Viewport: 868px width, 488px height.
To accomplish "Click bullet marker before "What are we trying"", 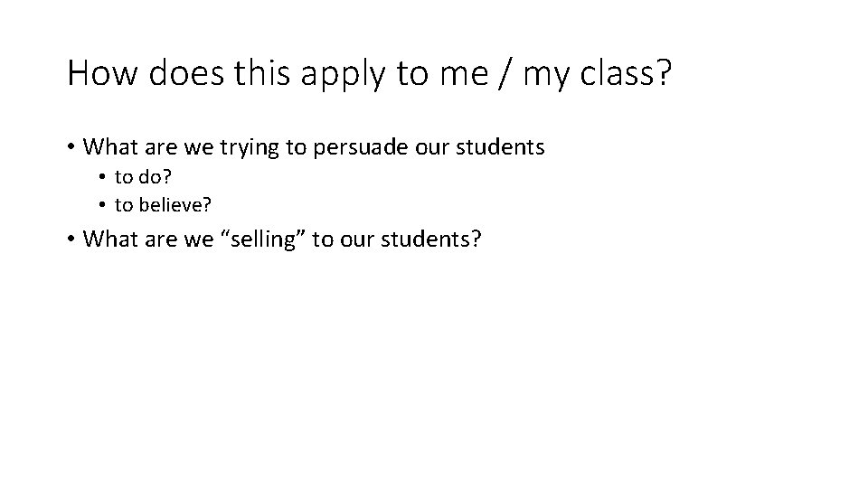I will point(71,147).
